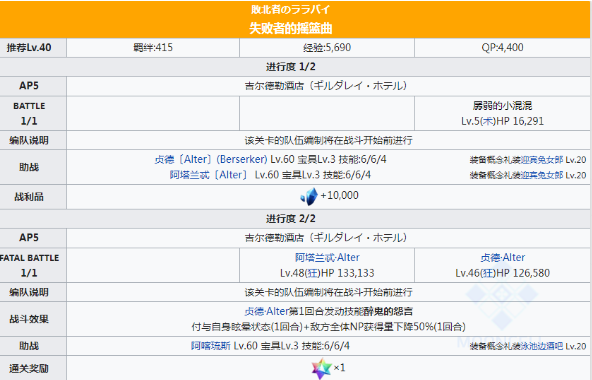The width and height of the screenshot is (592, 380).
Task: Click the 进行度 2/2 section header
Action: pos(295,219)
